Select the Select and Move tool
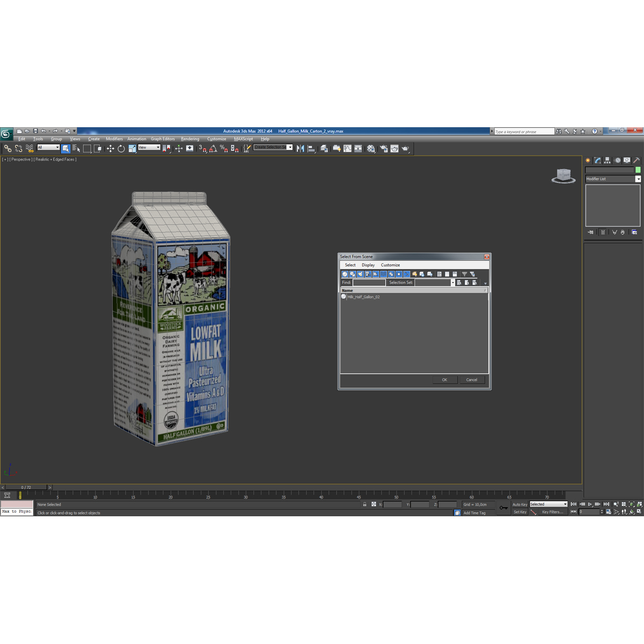 pyautogui.click(x=111, y=148)
